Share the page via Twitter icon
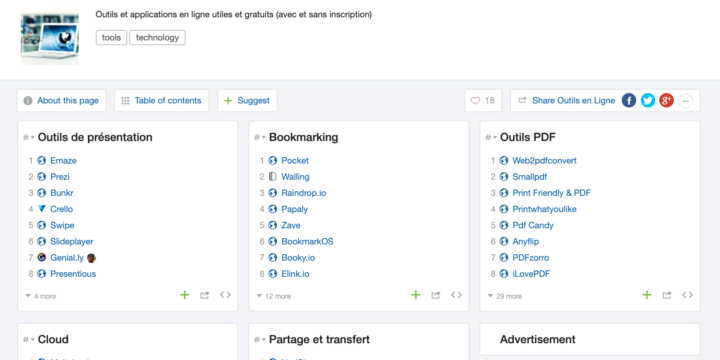720x360 pixels. pyautogui.click(x=647, y=101)
